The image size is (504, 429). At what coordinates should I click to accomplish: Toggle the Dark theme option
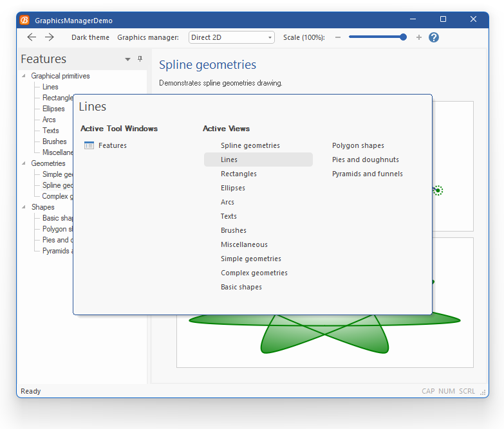(x=90, y=37)
